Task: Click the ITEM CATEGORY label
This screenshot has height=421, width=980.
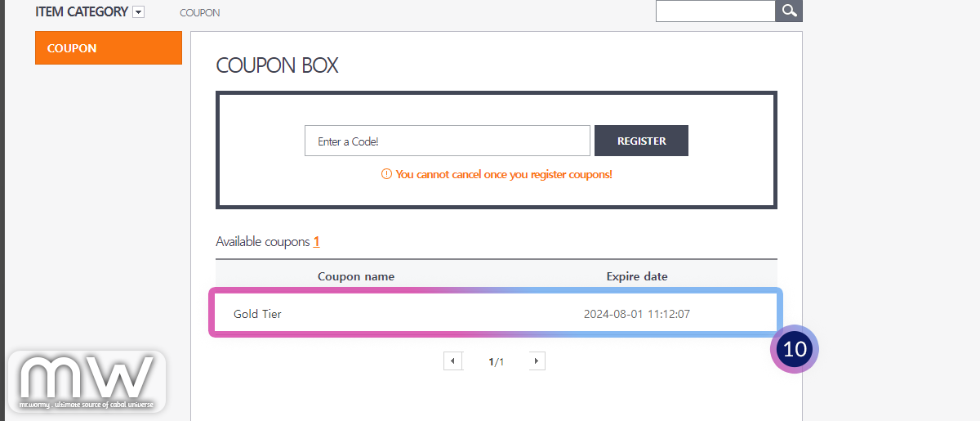Action: 82,12
